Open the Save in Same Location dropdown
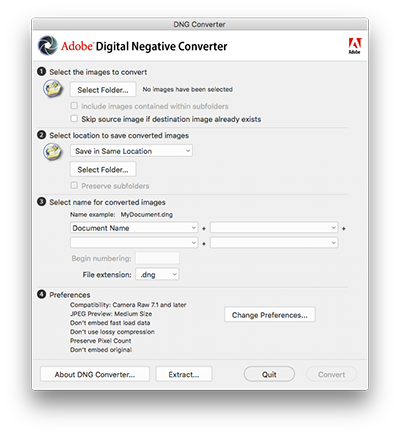Image resolution: width=400 pixels, height=435 pixels. [131, 151]
